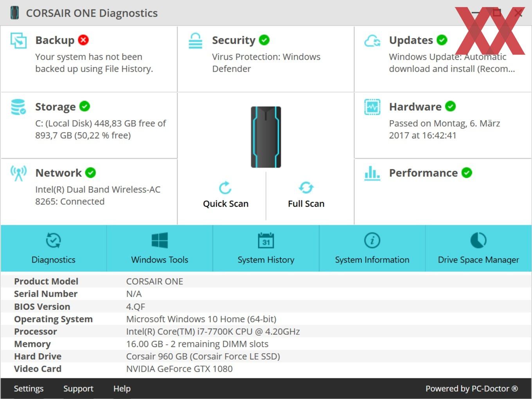Click Virus Protection Windows Defender text
The width and height of the screenshot is (532, 399).
[x=266, y=63]
